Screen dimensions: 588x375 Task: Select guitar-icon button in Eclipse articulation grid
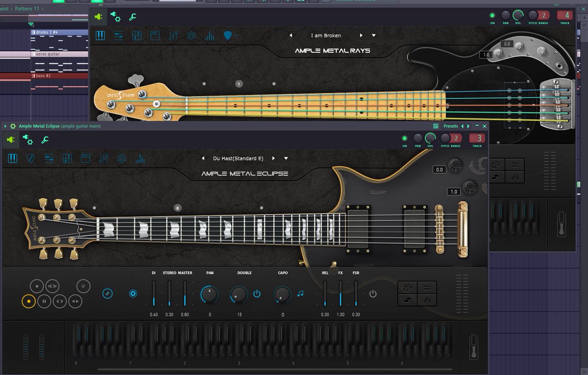pyautogui.click(x=408, y=287)
